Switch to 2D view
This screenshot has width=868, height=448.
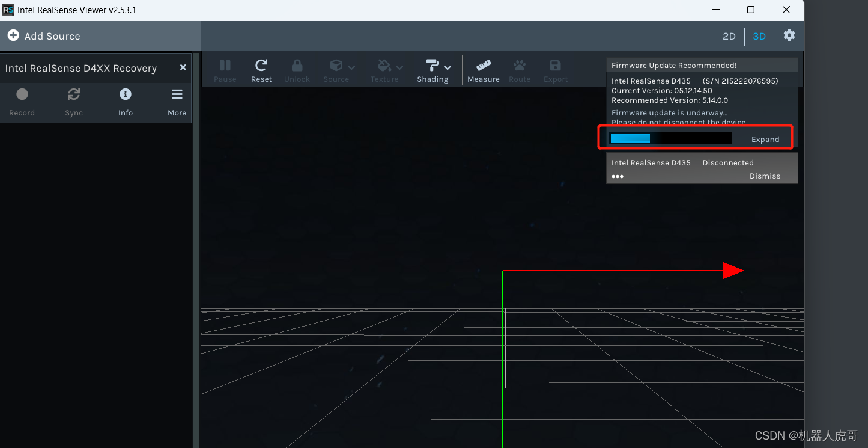pyautogui.click(x=729, y=36)
